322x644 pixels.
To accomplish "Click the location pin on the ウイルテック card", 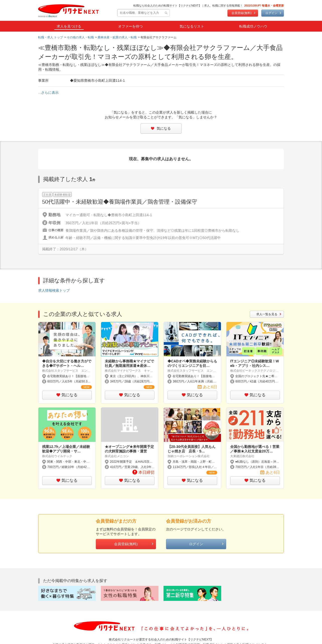I will pos(44,461).
